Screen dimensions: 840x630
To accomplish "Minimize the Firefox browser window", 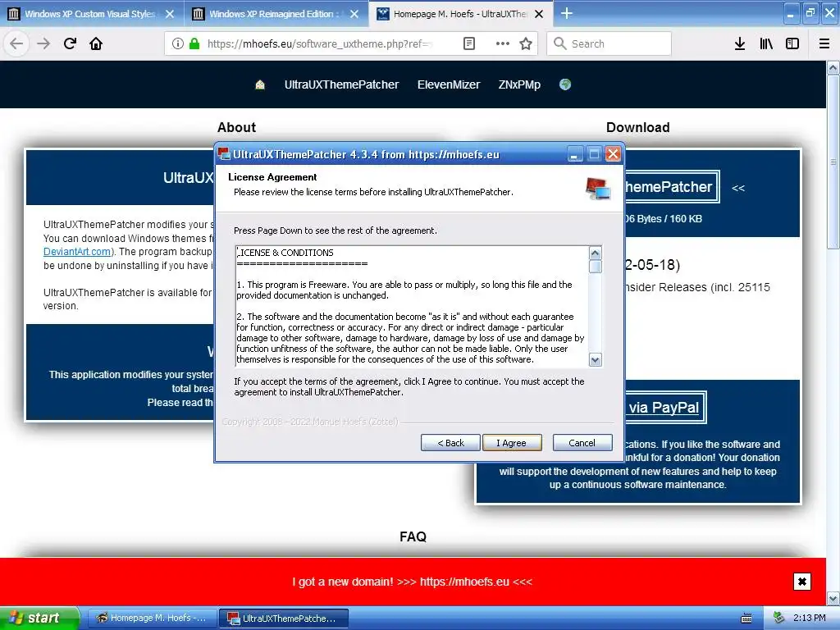I will tap(790, 14).
